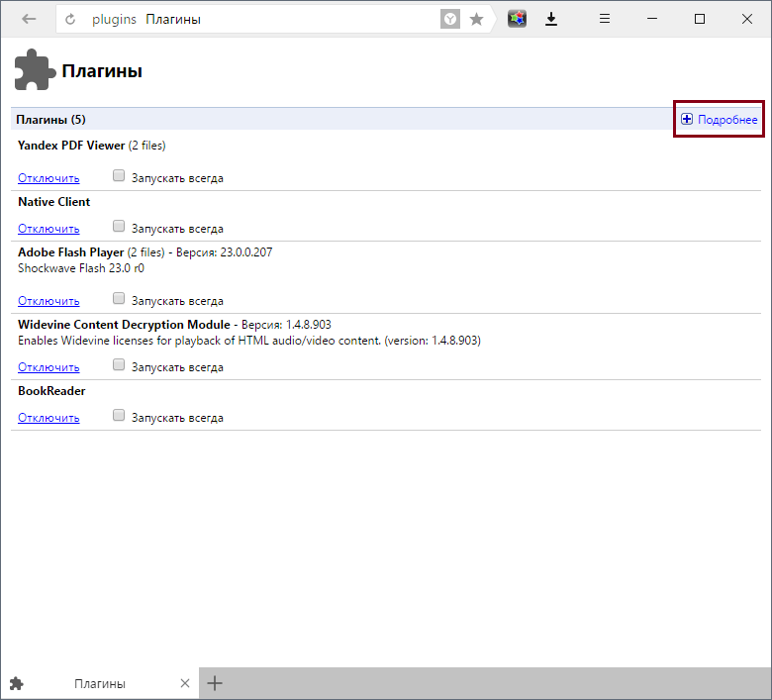Click the Enables Widevine licenses description
Viewport: 772px width, 700px height.
pos(249,341)
